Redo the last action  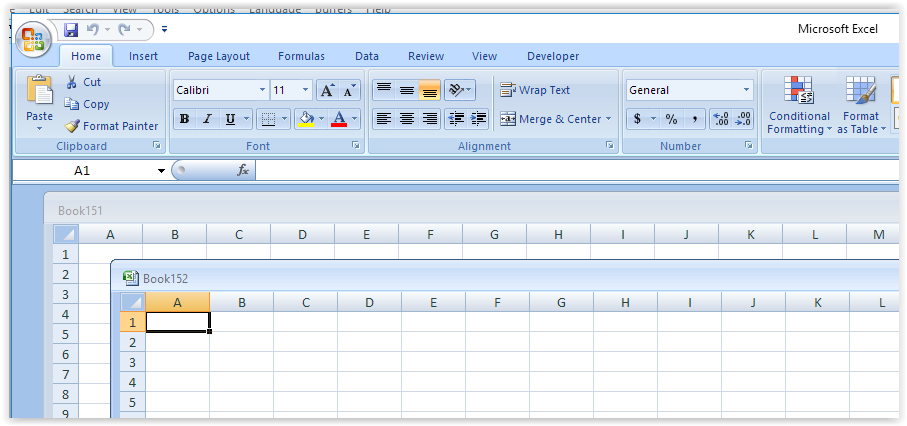coord(124,30)
